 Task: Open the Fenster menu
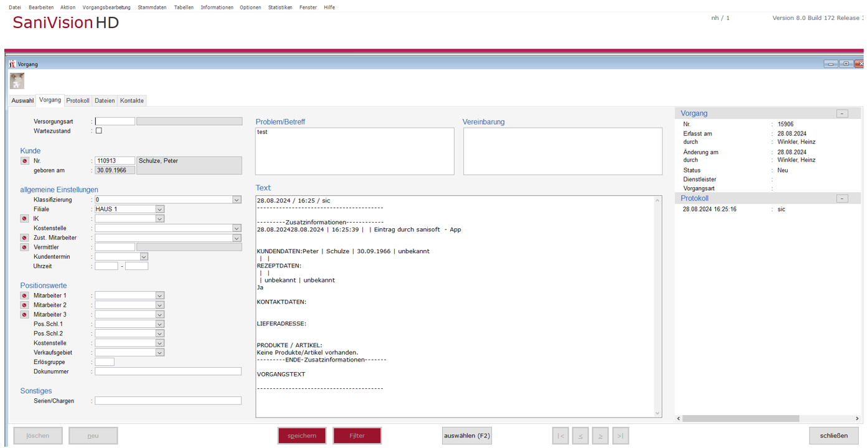pos(308,7)
